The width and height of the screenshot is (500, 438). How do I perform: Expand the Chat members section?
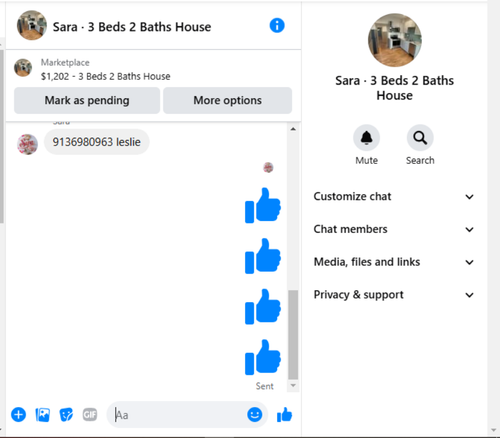pyautogui.click(x=394, y=229)
